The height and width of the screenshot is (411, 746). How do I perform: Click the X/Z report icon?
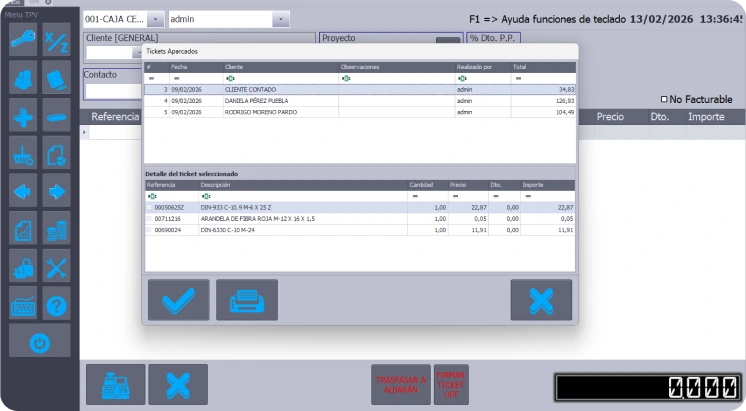(x=56, y=39)
